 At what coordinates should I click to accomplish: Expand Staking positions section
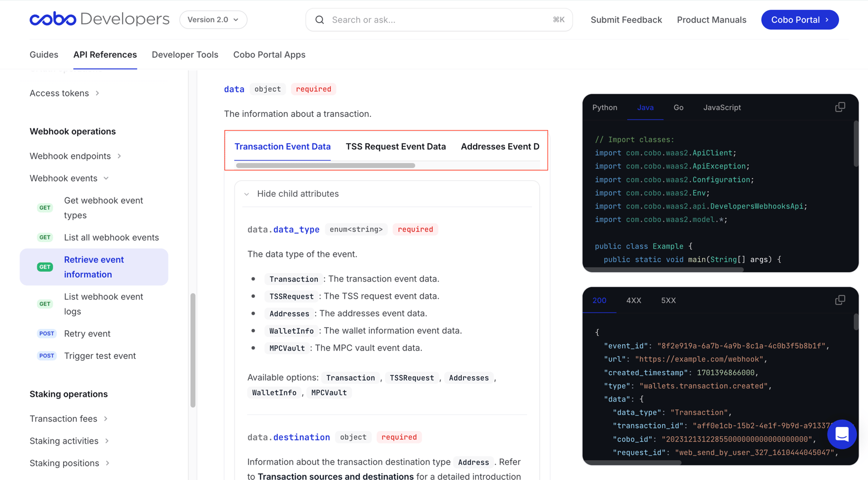click(x=70, y=463)
